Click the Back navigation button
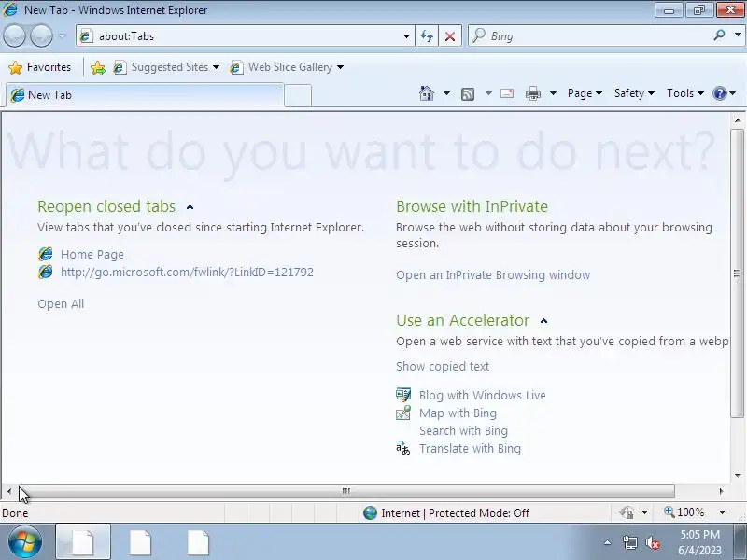Image resolution: width=747 pixels, height=560 pixels. click(14, 35)
